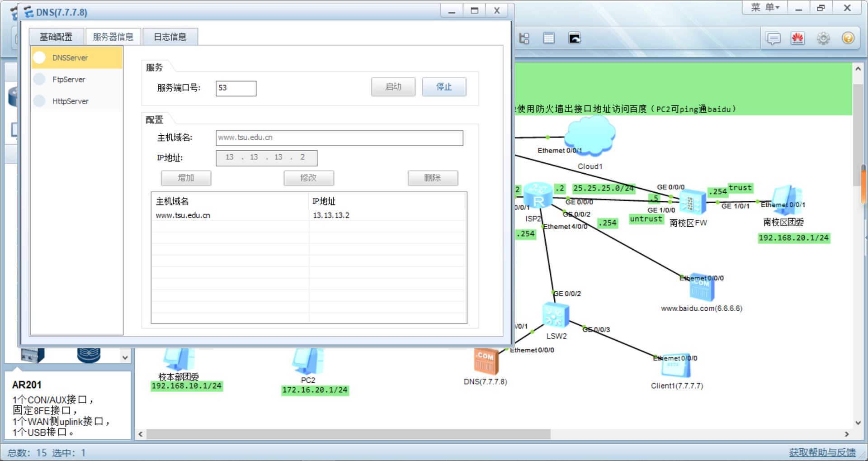This screenshot has width=868, height=461.
Task: Click the grid table toolbar icon
Action: (549, 38)
